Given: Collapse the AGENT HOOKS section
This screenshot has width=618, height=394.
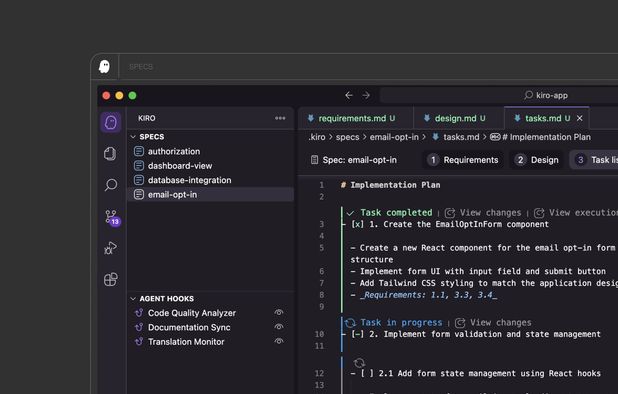Looking at the screenshot, I should click(x=133, y=299).
